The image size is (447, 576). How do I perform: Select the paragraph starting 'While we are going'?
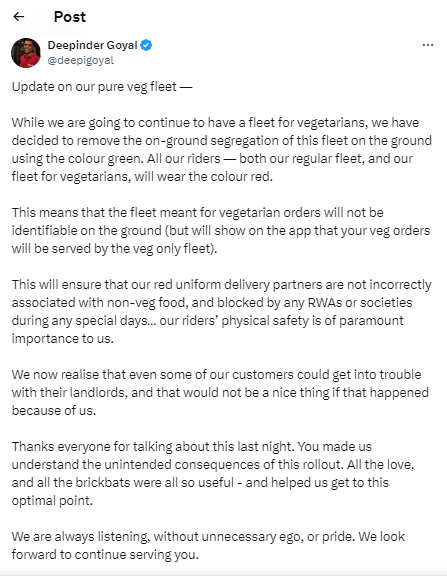pyautogui.click(x=221, y=150)
